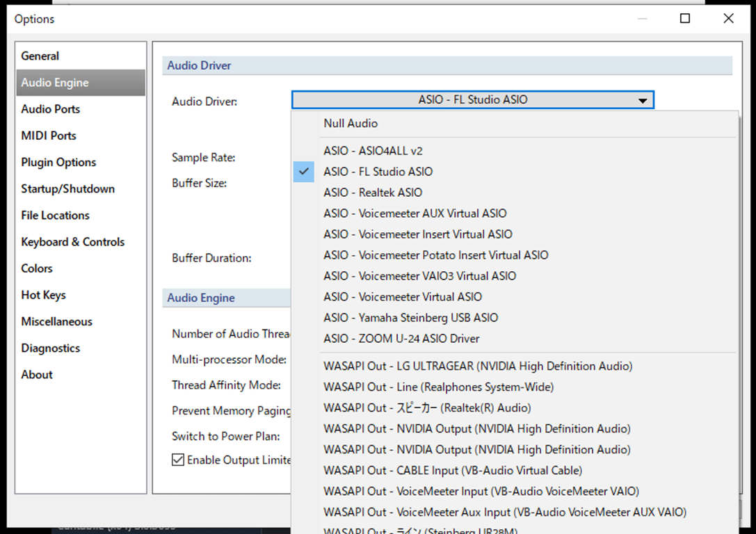The image size is (756, 534).
Task: Select WASAPI Out - VoiceMeeter Aux Input
Action: pos(515,512)
